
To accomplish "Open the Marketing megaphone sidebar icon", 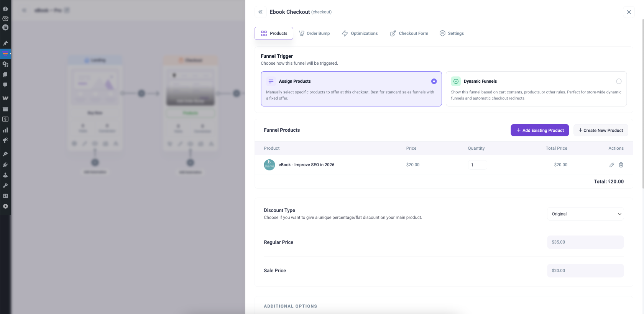I will (x=5, y=141).
